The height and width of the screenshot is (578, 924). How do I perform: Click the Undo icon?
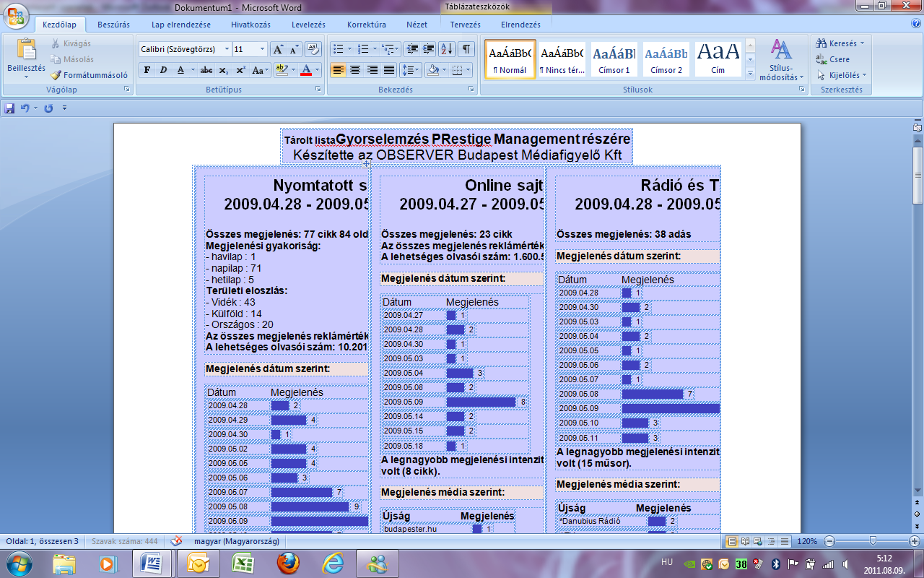pyautogui.click(x=25, y=108)
